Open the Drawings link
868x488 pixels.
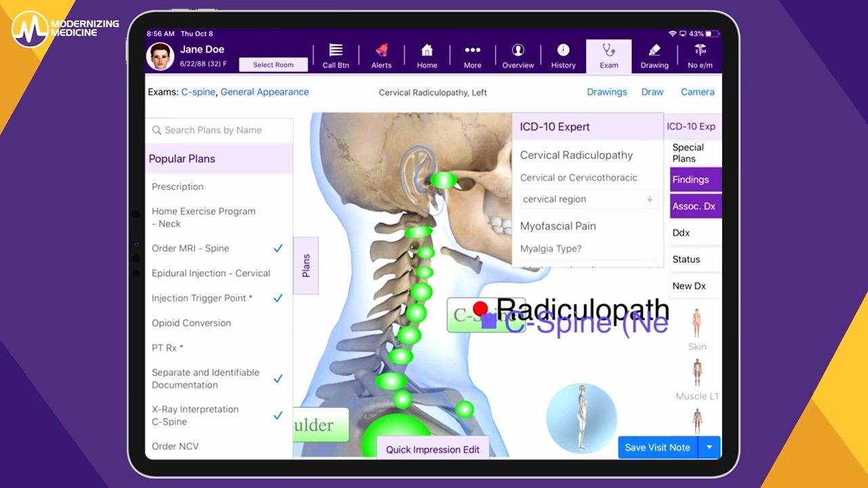coord(607,92)
